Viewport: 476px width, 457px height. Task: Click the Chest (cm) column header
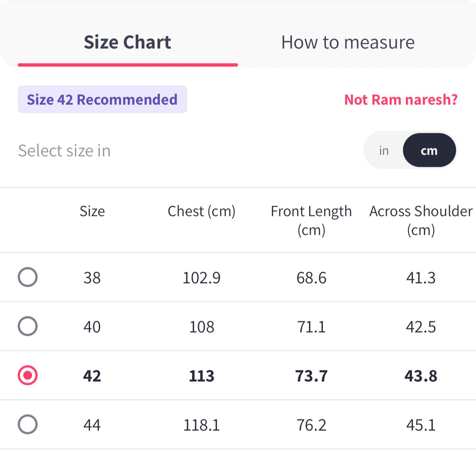202,211
